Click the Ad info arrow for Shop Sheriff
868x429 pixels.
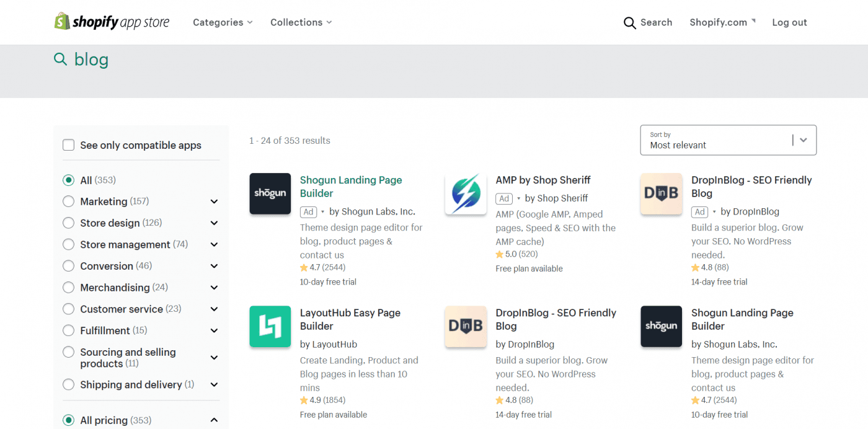(x=518, y=199)
